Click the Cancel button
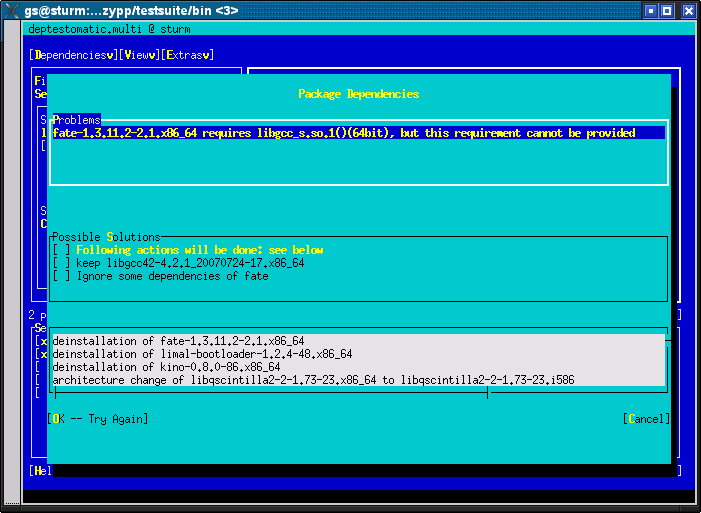The image size is (701, 513). click(x=646, y=419)
